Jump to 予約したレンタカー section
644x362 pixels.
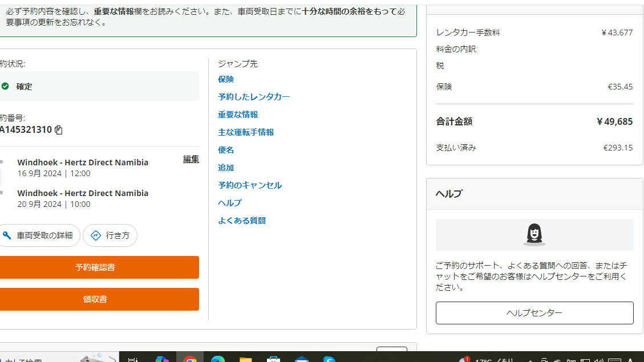coord(254,97)
